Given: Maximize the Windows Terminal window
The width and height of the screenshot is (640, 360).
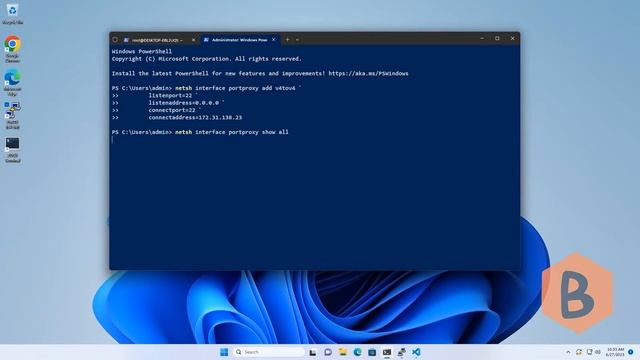Looking at the screenshot, I should [x=497, y=38].
